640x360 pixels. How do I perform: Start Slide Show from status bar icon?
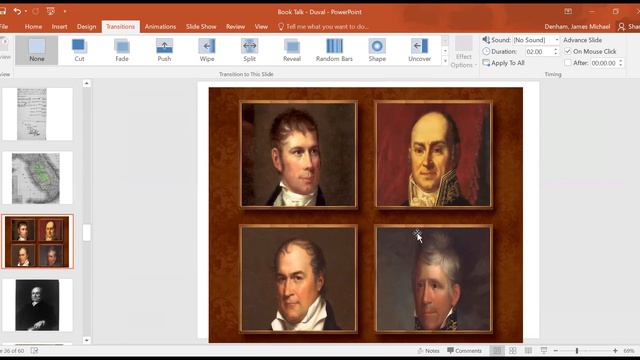pos(544,351)
